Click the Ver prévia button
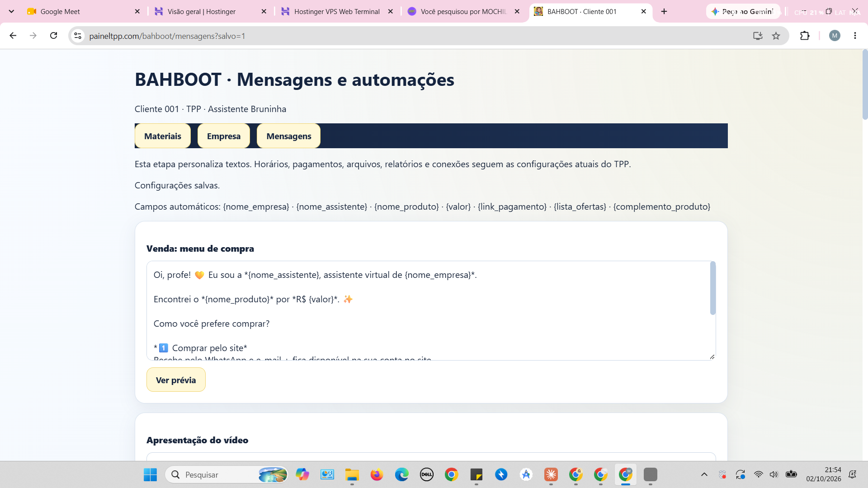This screenshot has width=868, height=488. click(176, 380)
